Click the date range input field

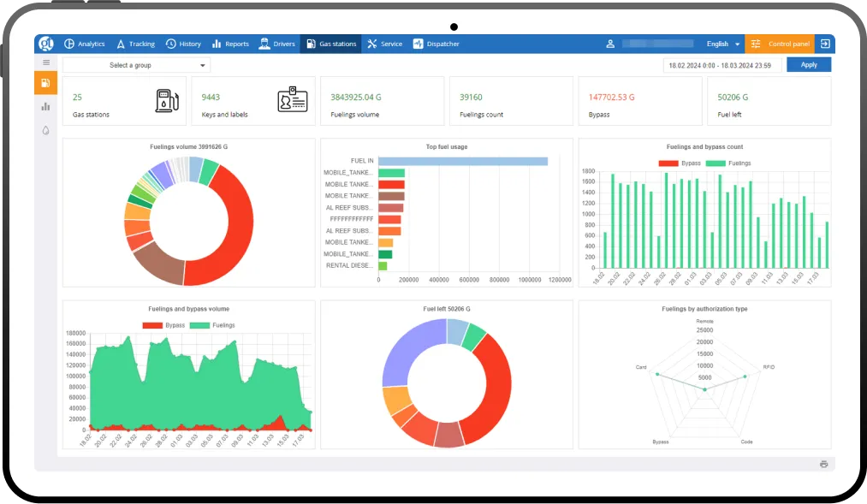pyautogui.click(x=721, y=63)
